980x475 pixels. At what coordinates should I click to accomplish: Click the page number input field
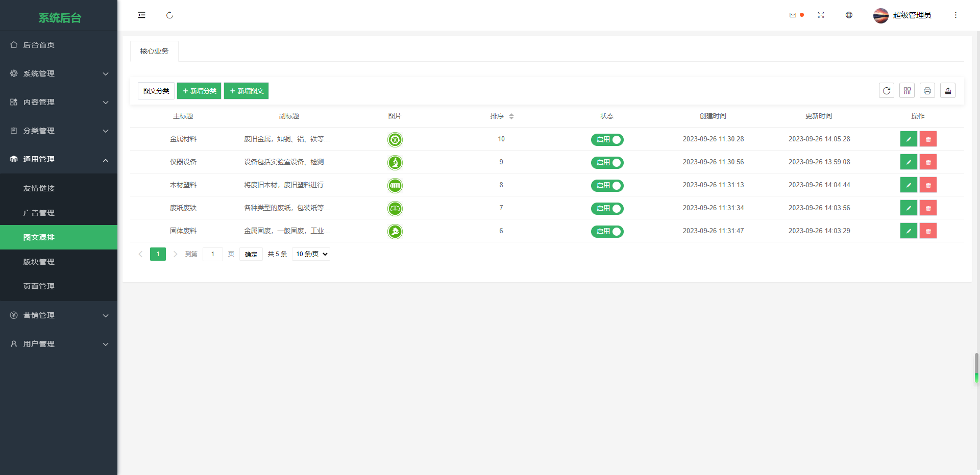point(212,254)
